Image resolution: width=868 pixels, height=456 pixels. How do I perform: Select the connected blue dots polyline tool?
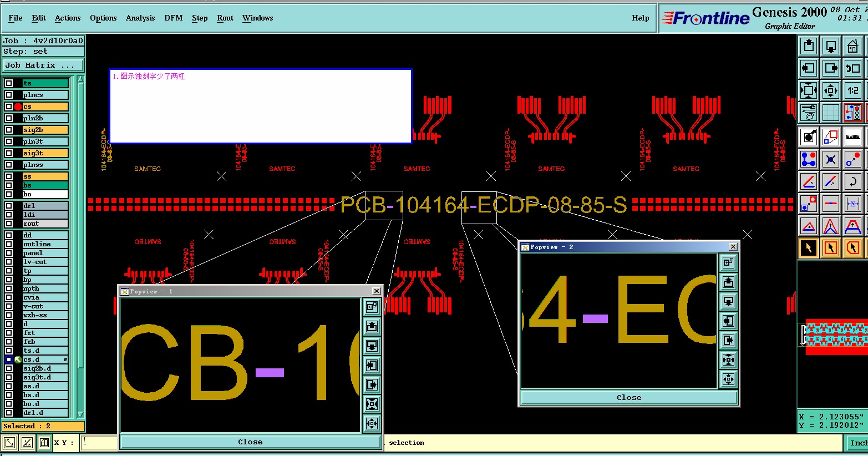coord(809,160)
